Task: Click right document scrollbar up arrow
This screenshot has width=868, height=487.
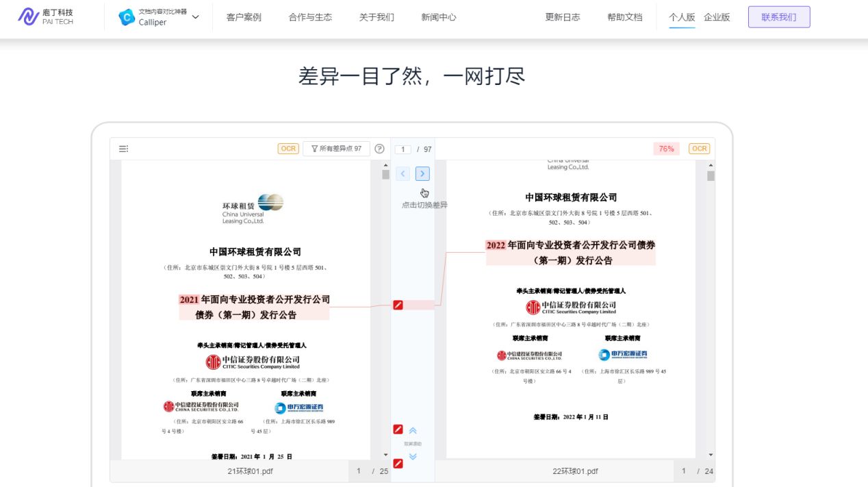Action: (x=711, y=164)
